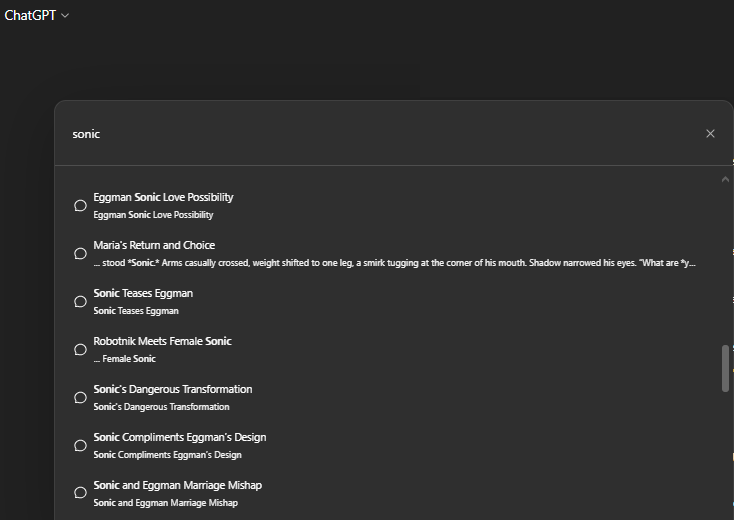Screen dimensions: 734x520
Task: Open the ChatGPT model dropdown
Action: (37, 15)
